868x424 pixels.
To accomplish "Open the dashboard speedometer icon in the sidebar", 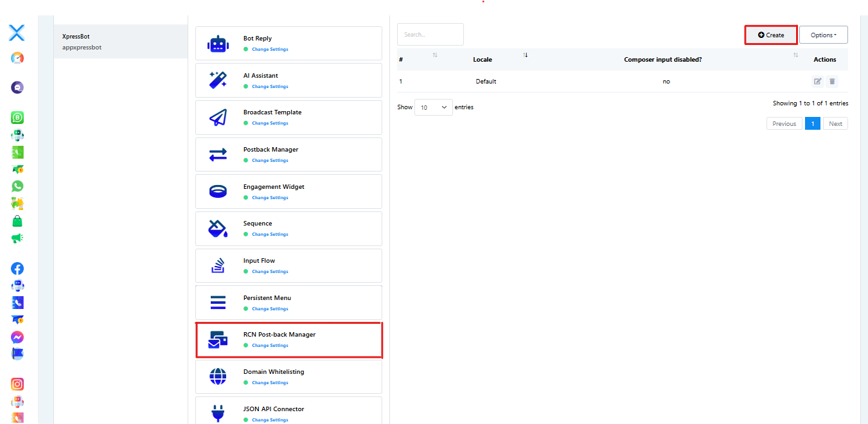I will click(17, 58).
